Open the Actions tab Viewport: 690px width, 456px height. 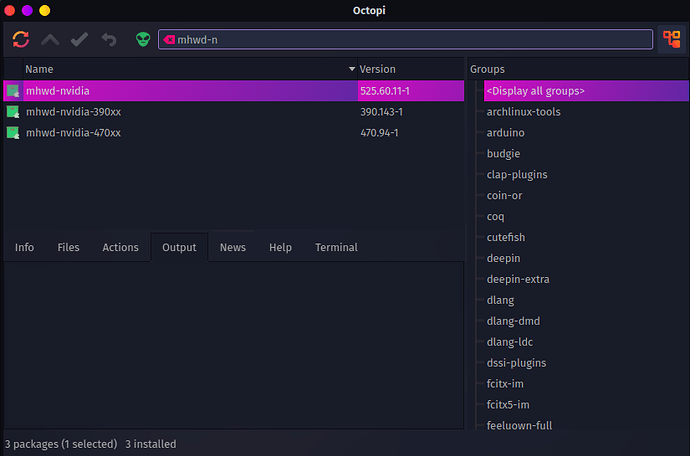[x=120, y=247]
